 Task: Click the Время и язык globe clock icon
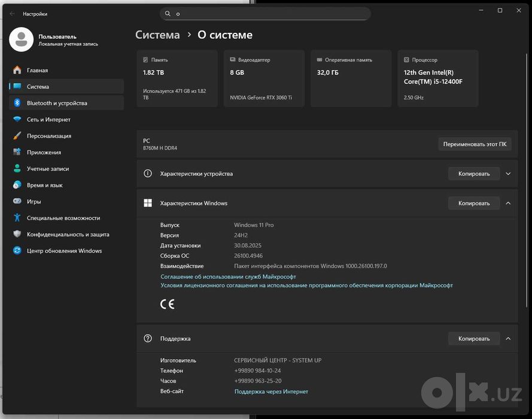[17, 185]
